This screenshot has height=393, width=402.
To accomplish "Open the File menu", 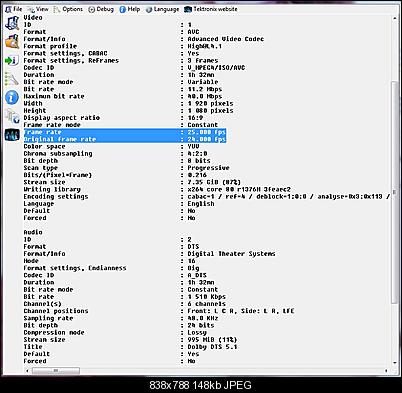I will coord(15,9).
